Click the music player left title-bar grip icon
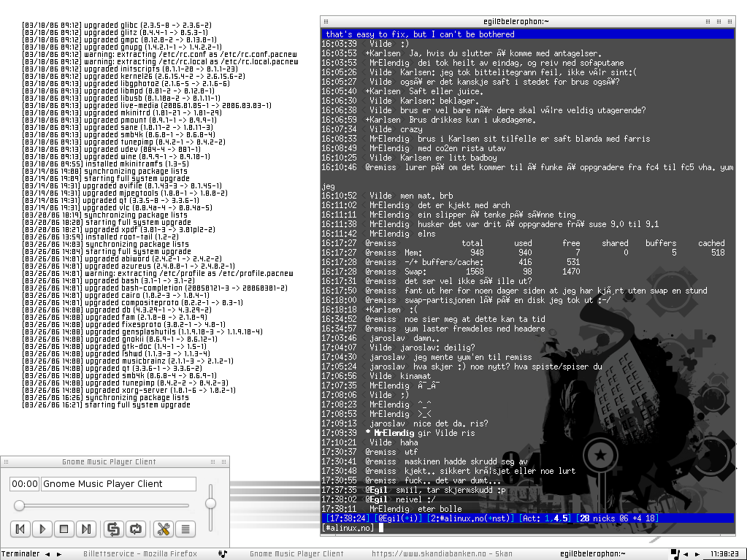 6,462
